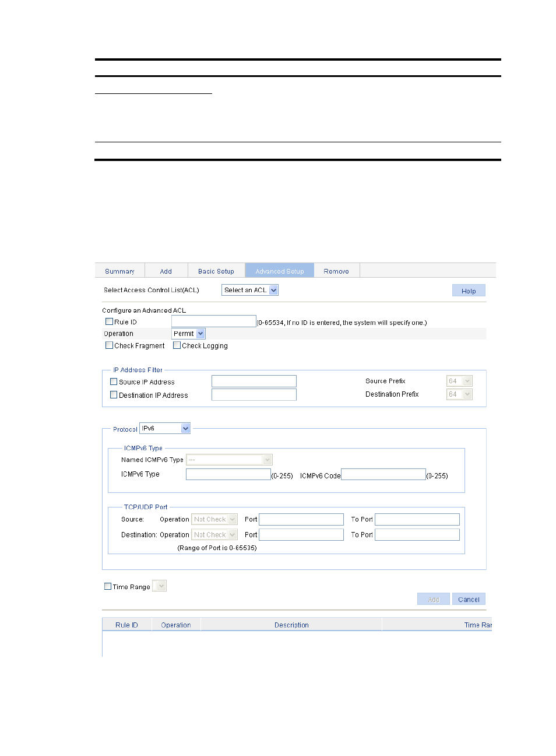The width and height of the screenshot is (556, 756).
Task: Open the Add tab
Action: click(x=166, y=271)
